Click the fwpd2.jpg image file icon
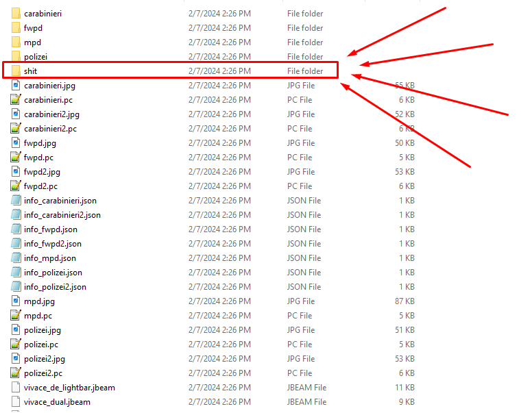Screen dimensions: 532x413 (16, 172)
